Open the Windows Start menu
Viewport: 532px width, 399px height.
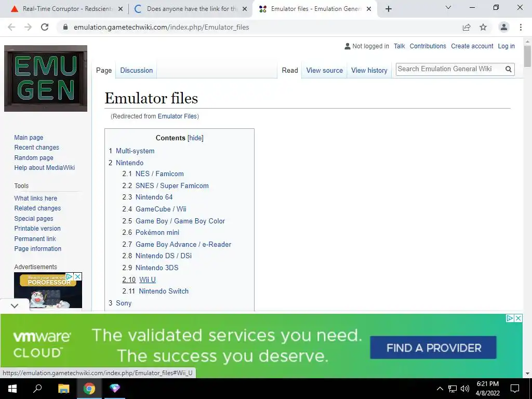(12, 389)
